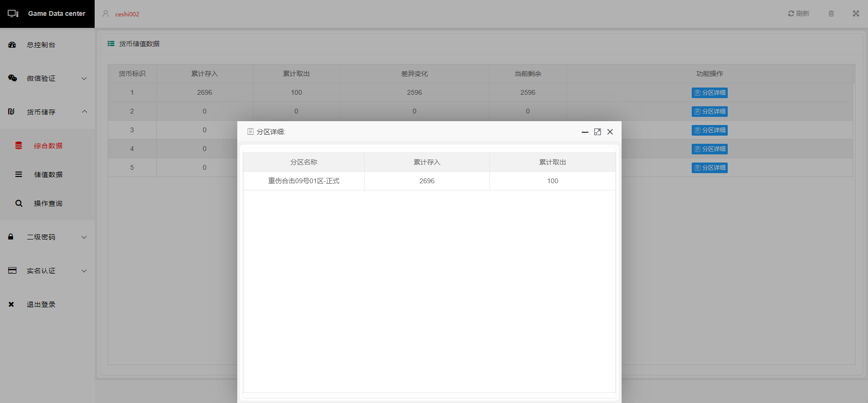Close the 分区详细 popup window
The image size is (868, 403).
coord(610,132)
